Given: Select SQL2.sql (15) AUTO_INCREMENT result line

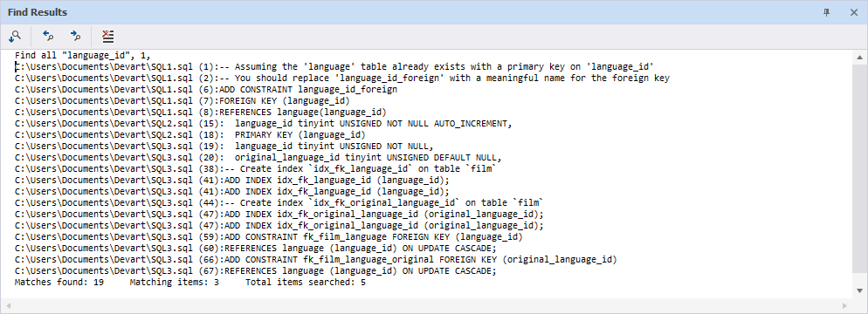Looking at the screenshot, I should 264,123.
